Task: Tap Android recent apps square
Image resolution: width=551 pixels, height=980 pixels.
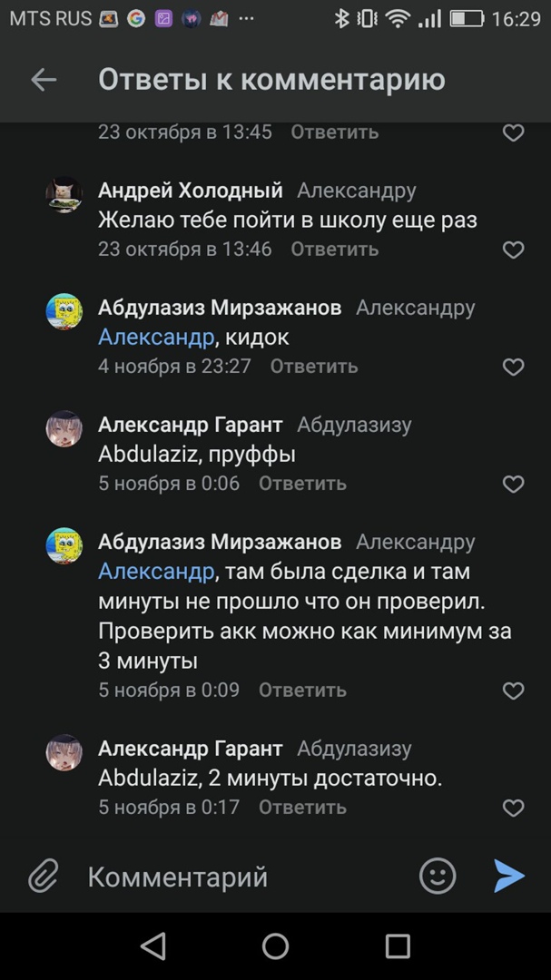Action: pyautogui.click(x=398, y=946)
